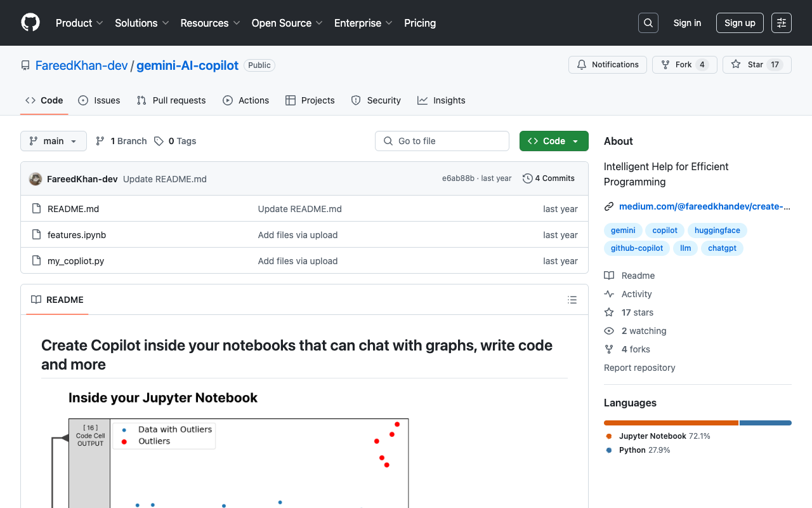Switch to the Security tab

376,100
